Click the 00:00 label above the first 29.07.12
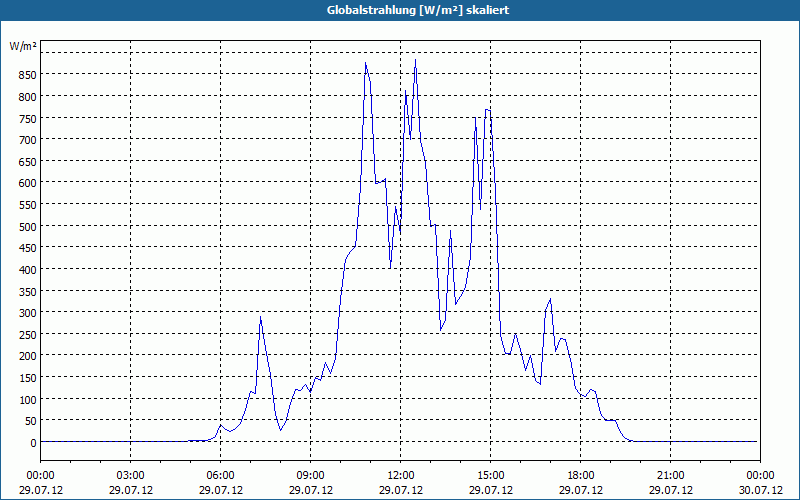 [40, 476]
